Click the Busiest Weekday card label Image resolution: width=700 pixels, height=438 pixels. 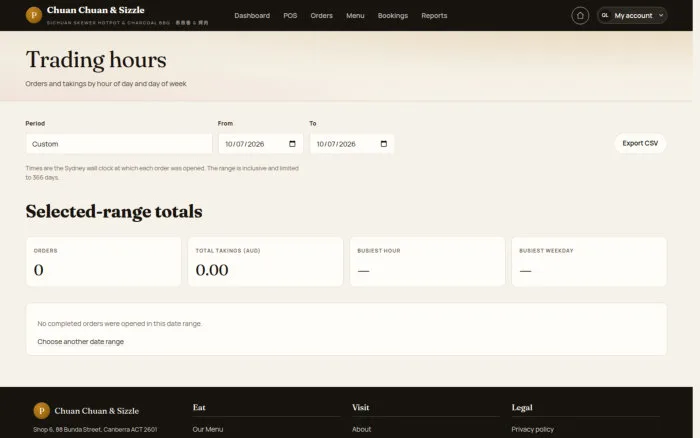click(x=546, y=251)
